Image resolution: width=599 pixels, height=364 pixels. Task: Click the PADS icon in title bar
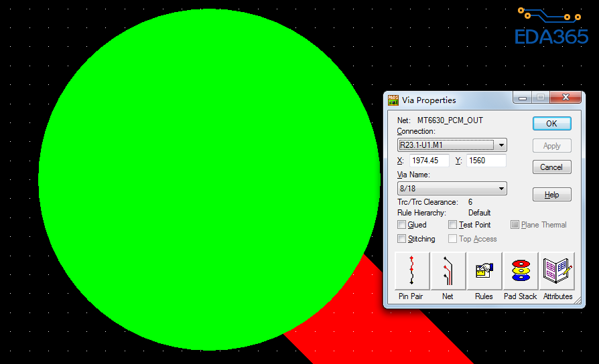(x=393, y=100)
